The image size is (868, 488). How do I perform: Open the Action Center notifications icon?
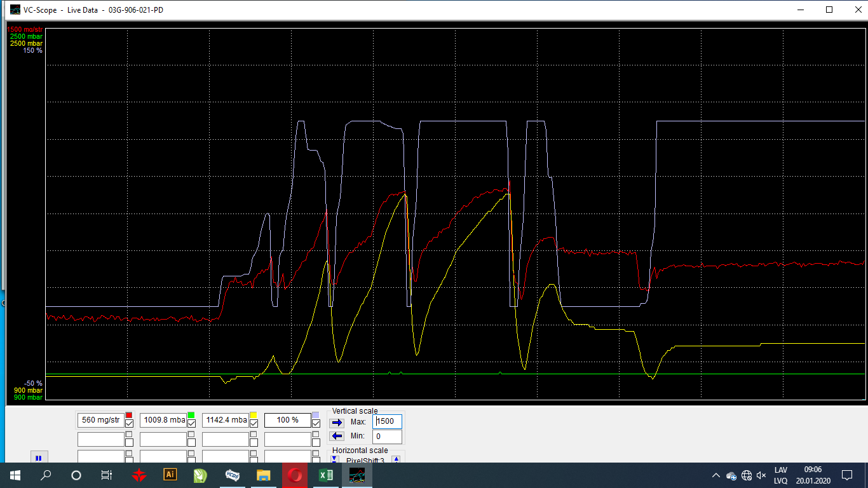847,475
